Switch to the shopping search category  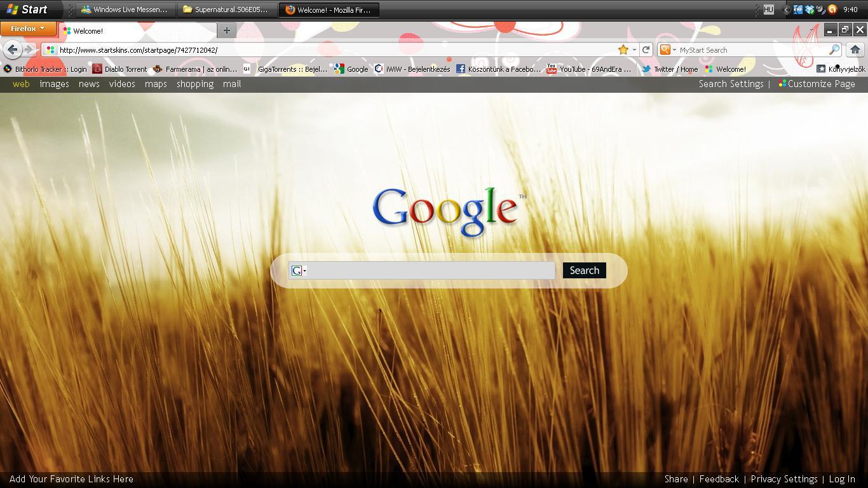(195, 84)
